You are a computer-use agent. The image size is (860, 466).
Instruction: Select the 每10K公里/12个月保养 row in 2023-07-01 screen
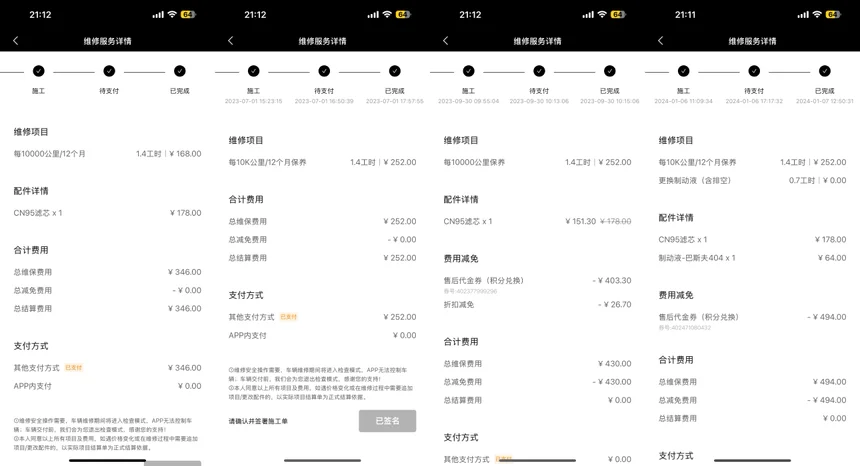322,162
